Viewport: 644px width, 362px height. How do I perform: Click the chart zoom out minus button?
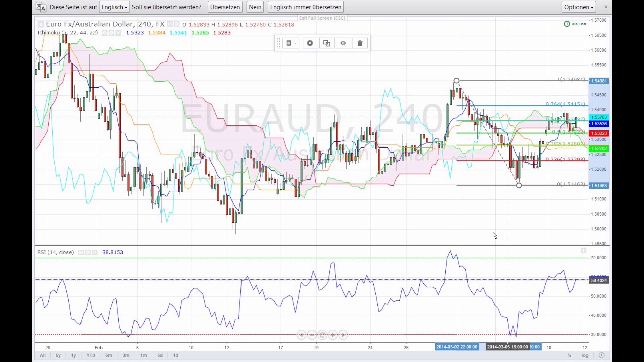click(x=312, y=335)
